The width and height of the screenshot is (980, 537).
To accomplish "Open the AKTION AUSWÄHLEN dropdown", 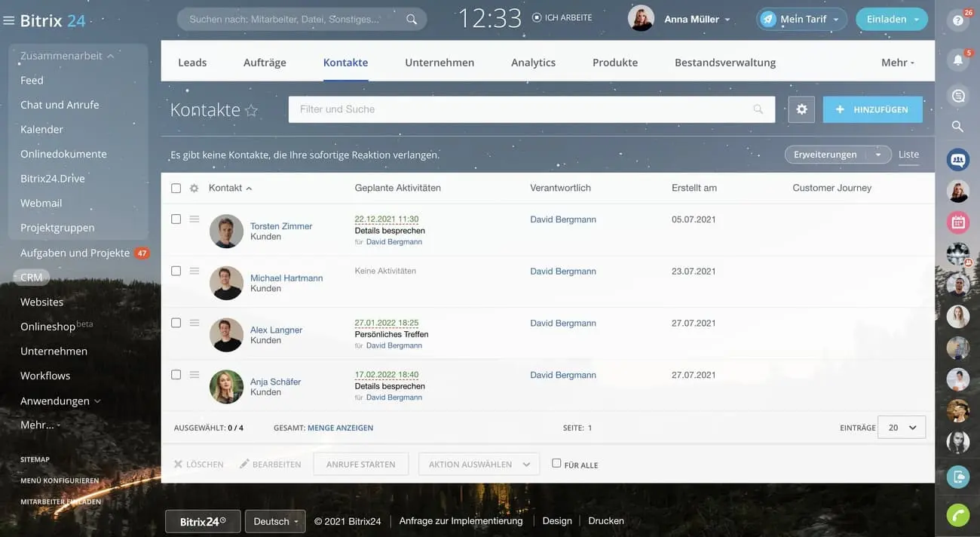I will (x=479, y=465).
